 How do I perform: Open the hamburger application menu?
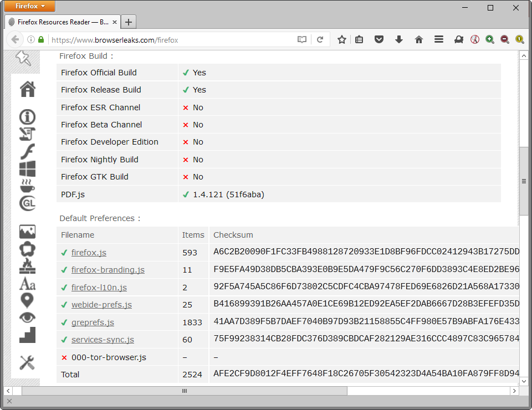click(x=439, y=40)
